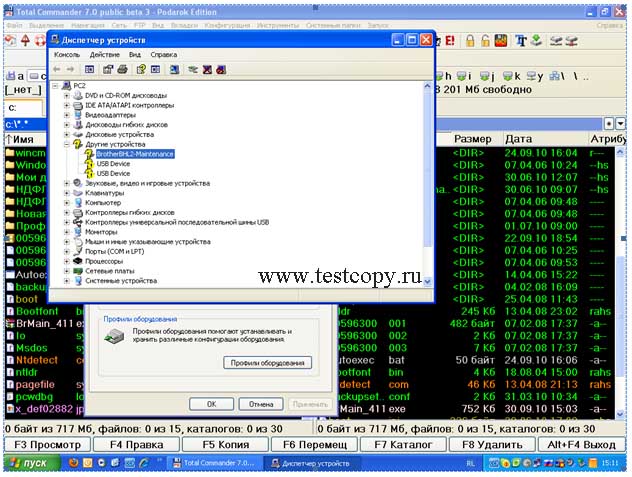Viewport: 632px width, 477px height.
Task: Select drive a in left panel drive bar
Action: pos(15,76)
